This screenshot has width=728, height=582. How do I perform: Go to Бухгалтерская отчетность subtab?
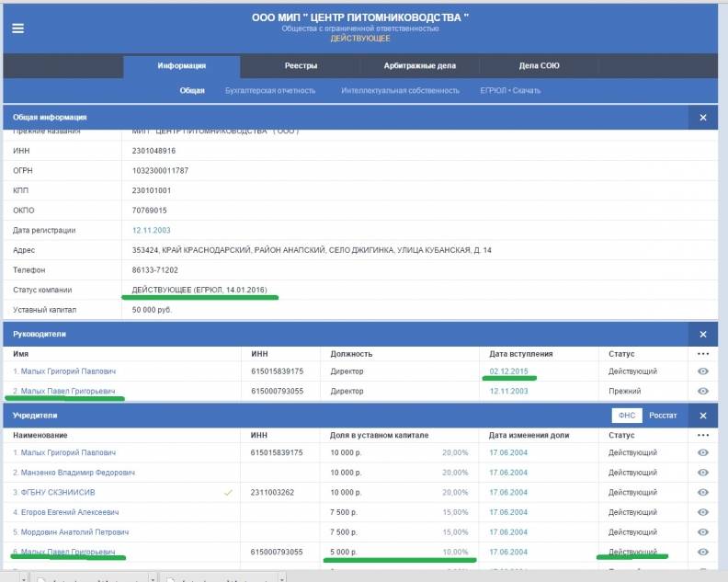270,91
